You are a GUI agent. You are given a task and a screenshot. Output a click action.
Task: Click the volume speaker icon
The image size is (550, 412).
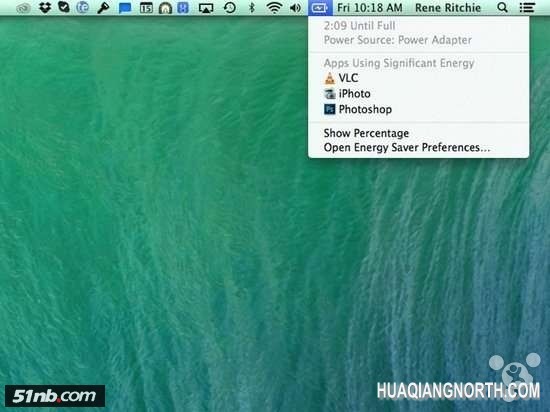click(x=295, y=7)
